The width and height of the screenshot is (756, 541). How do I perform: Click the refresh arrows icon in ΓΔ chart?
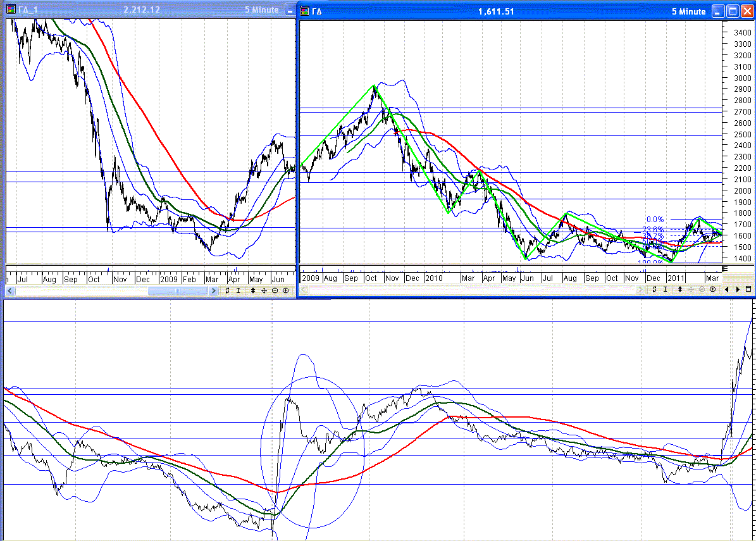tap(654, 289)
